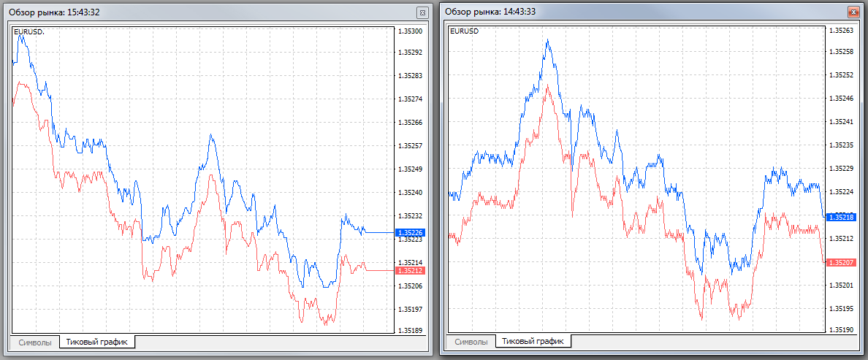Screen dimensions: 868x360
Task: Click the 1.35240 axis value in left chart
Action: click(x=410, y=193)
